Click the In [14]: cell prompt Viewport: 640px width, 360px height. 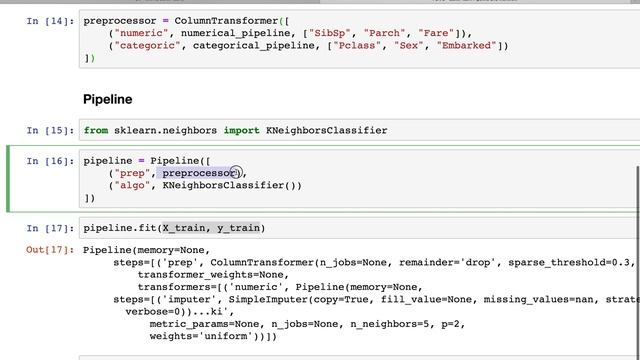tap(50, 21)
